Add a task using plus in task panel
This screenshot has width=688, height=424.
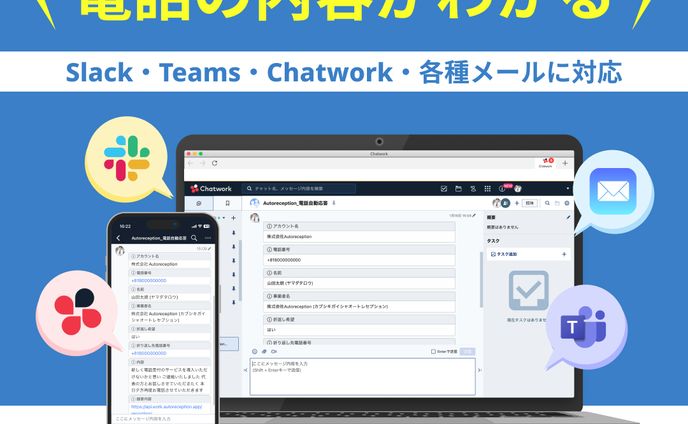[x=564, y=254]
